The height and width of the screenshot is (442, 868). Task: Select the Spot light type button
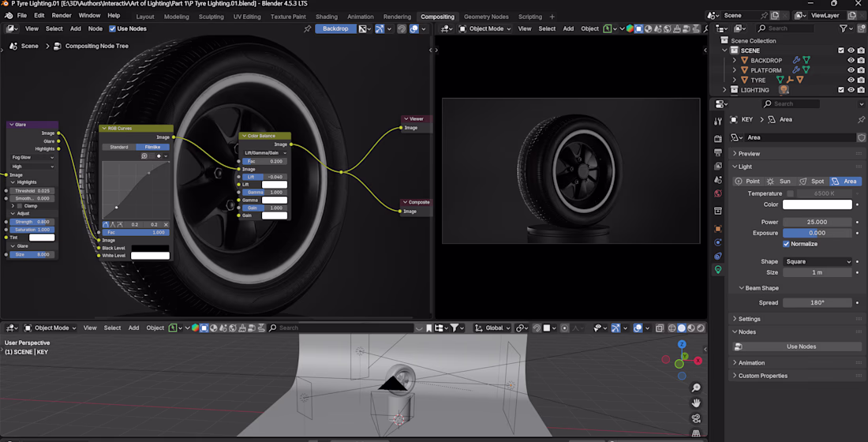[x=813, y=181]
